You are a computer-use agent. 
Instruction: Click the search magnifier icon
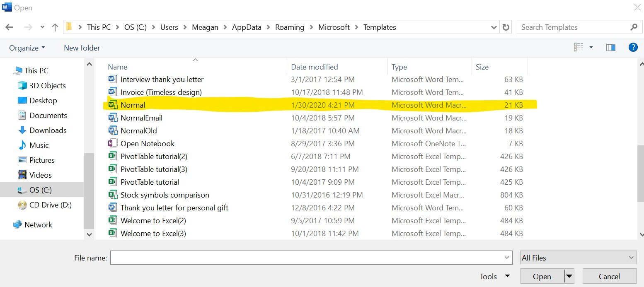pyautogui.click(x=633, y=27)
